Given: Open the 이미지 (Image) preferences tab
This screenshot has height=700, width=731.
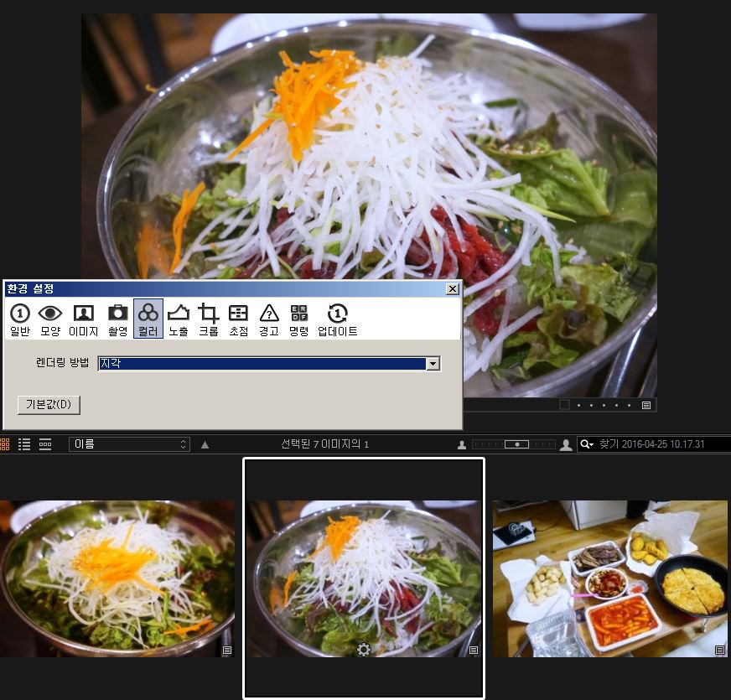Looking at the screenshot, I should click(x=84, y=319).
